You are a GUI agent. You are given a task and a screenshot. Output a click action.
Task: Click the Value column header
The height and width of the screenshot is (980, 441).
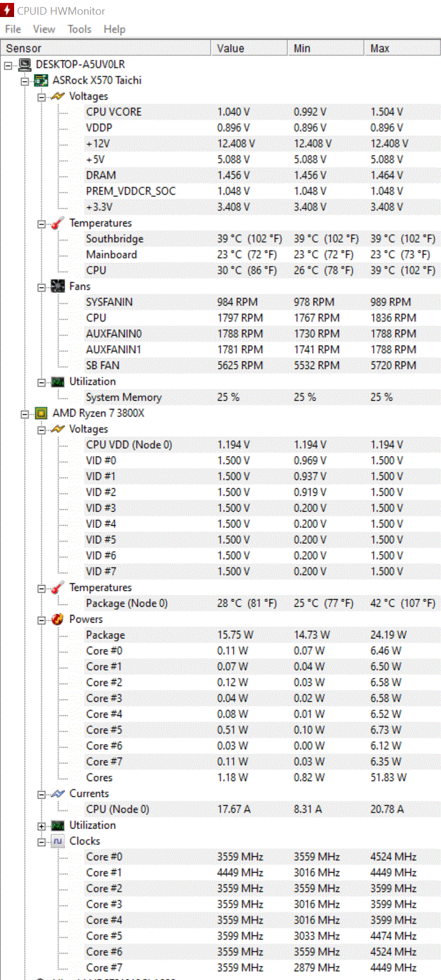point(249,48)
